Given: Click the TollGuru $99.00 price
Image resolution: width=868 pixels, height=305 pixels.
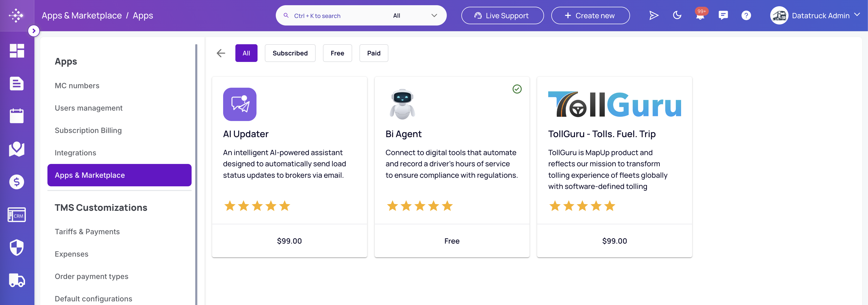Looking at the screenshot, I should tap(615, 241).
